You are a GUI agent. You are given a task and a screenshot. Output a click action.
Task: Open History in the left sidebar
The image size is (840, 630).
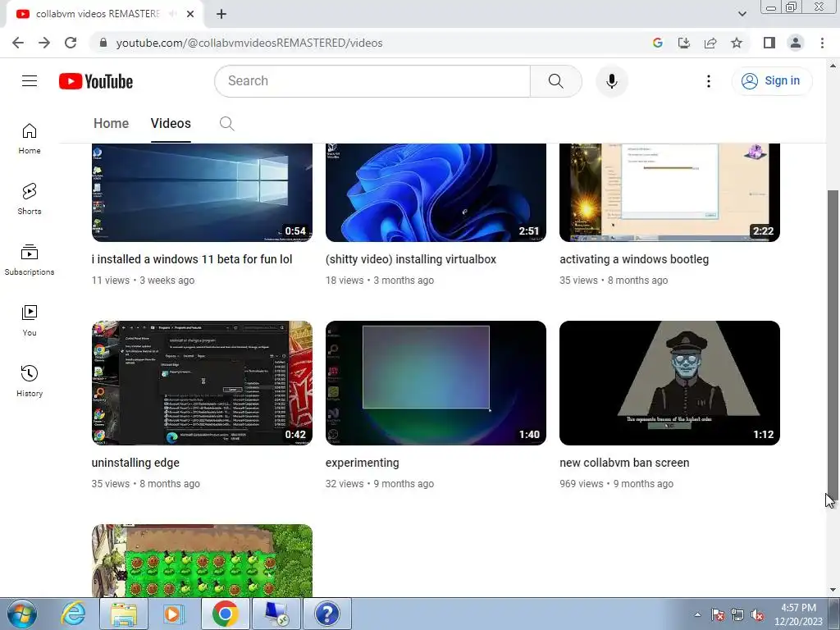click(30, 381)
